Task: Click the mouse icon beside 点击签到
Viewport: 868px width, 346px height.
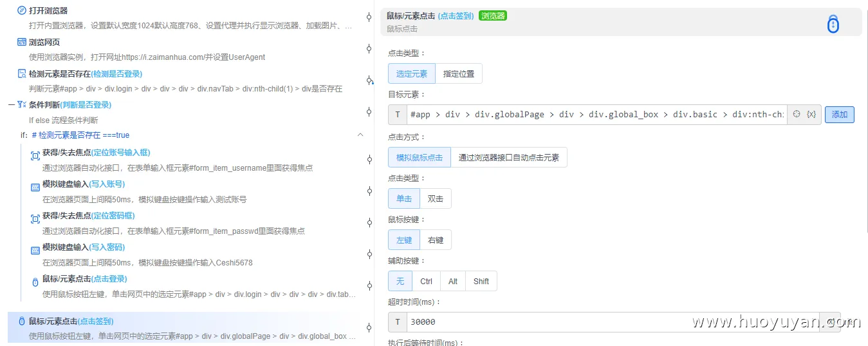Action: [x=22, y=321]
